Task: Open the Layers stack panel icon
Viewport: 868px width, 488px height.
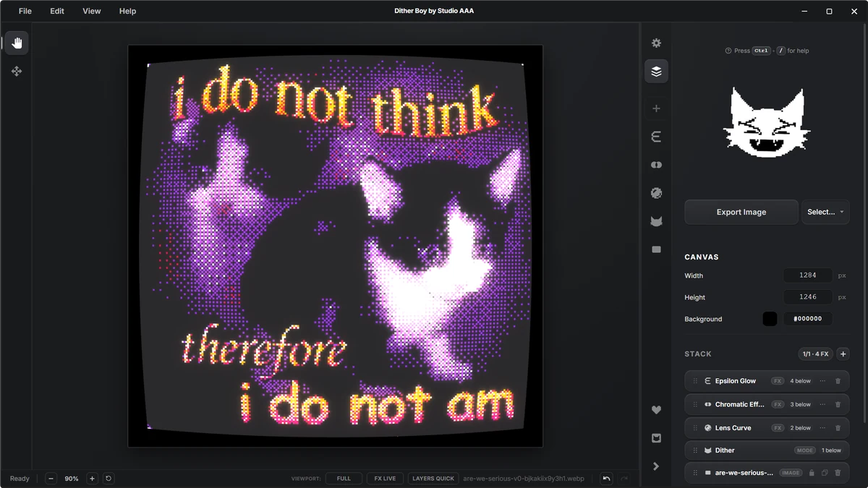Action: 656,72
